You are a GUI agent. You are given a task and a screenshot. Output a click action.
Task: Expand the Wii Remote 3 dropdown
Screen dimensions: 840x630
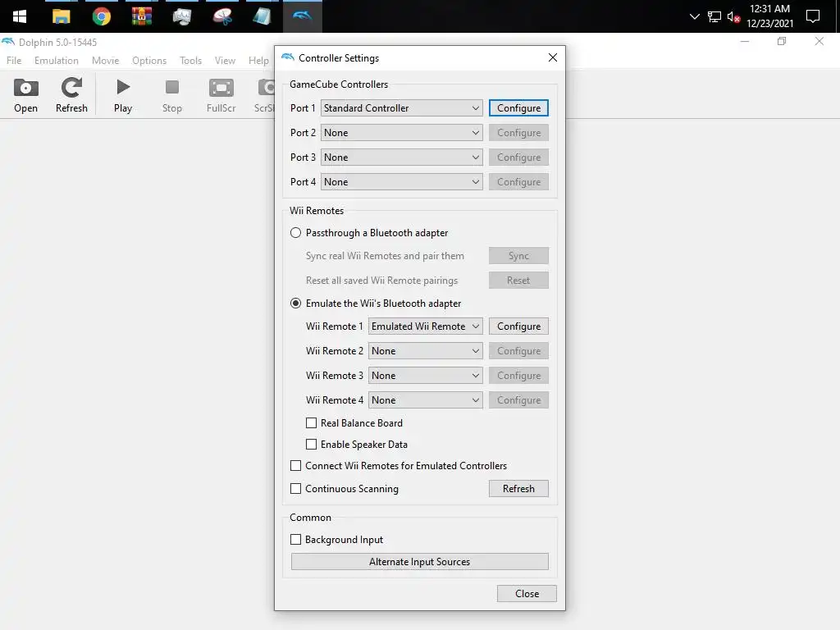tap(426, 376)
